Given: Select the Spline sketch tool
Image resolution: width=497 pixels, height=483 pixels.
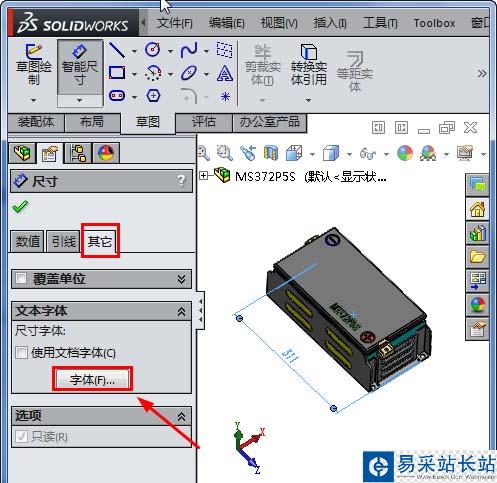Looking at the screenshot, I should coord(189,50).
